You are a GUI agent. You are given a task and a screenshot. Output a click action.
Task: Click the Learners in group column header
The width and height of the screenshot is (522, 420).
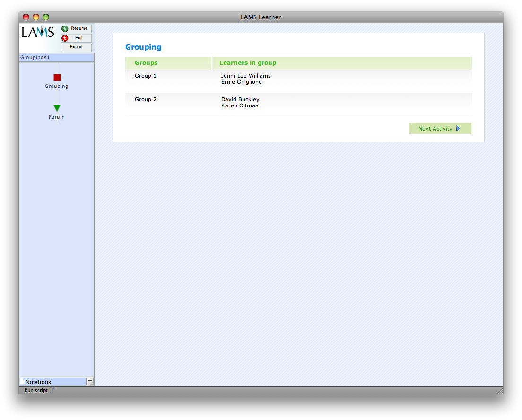tap(248, 63)
